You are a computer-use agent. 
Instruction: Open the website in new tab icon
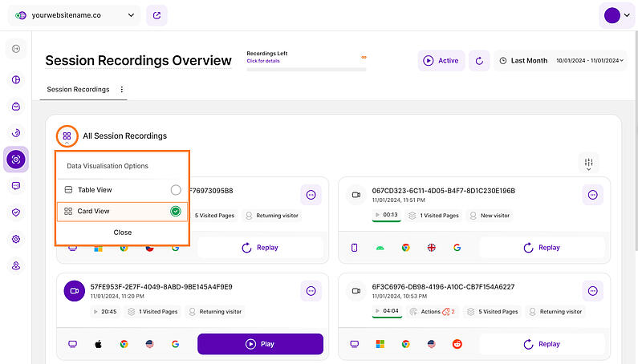click(x=156, y=15)
